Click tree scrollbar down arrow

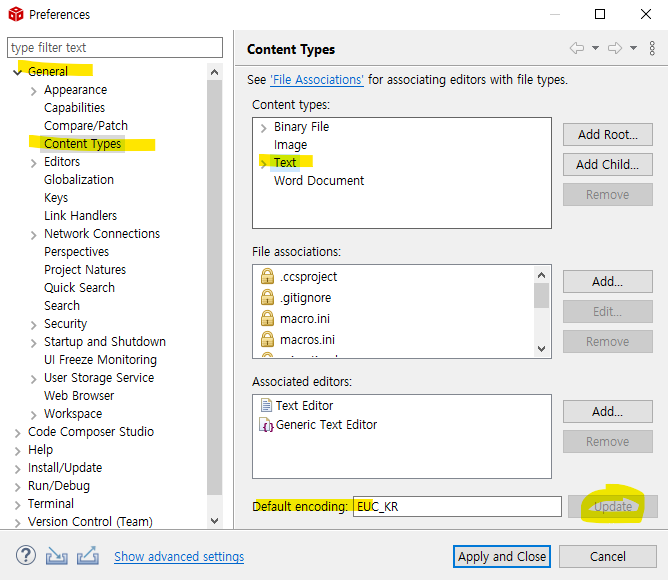click(215, 521)
